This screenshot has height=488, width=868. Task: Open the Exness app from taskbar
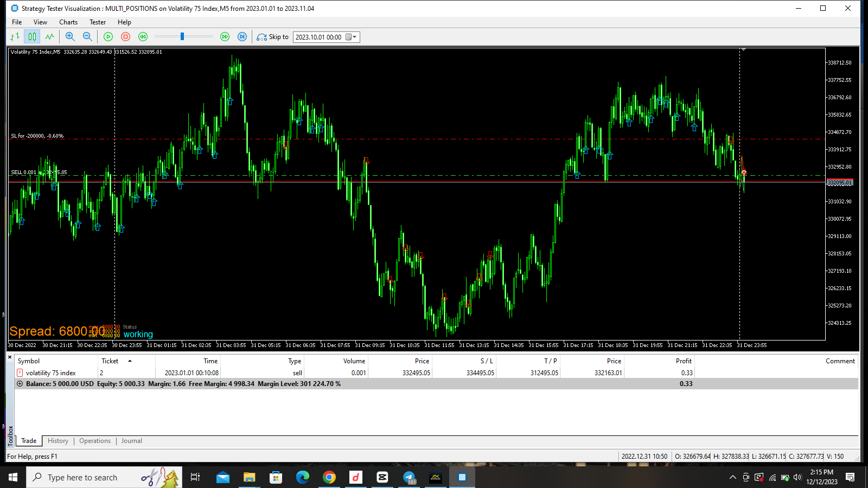pyautogui.click(x=436, y=477)
